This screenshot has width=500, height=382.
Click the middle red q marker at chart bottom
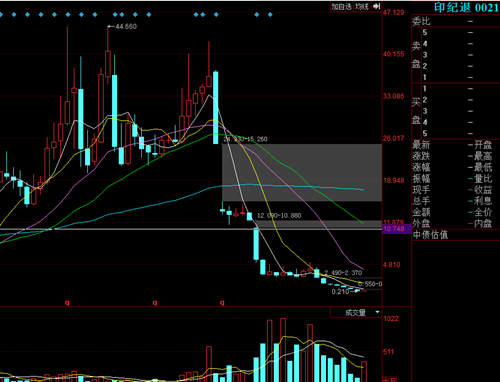(155, 303)
